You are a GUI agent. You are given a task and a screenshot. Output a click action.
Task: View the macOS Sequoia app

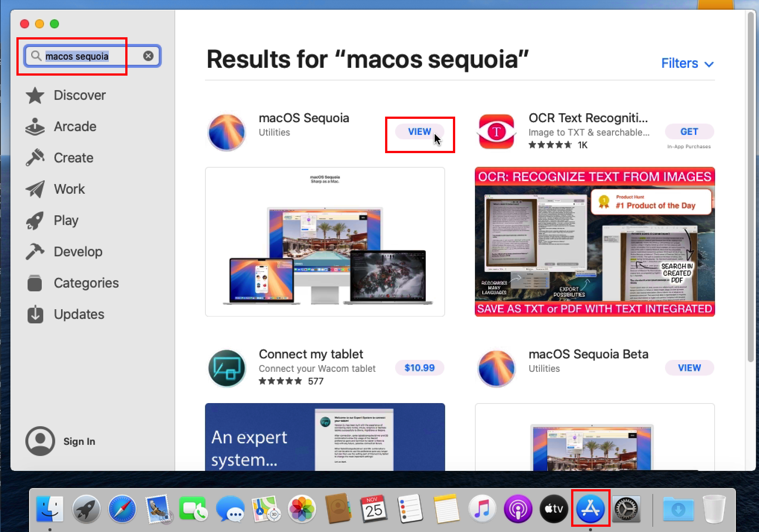(419, 132)
